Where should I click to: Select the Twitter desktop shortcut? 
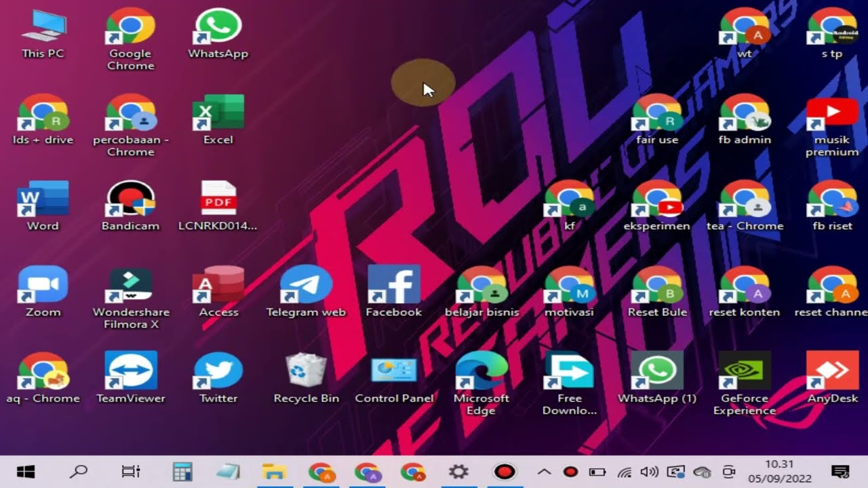tap(218, 378)
